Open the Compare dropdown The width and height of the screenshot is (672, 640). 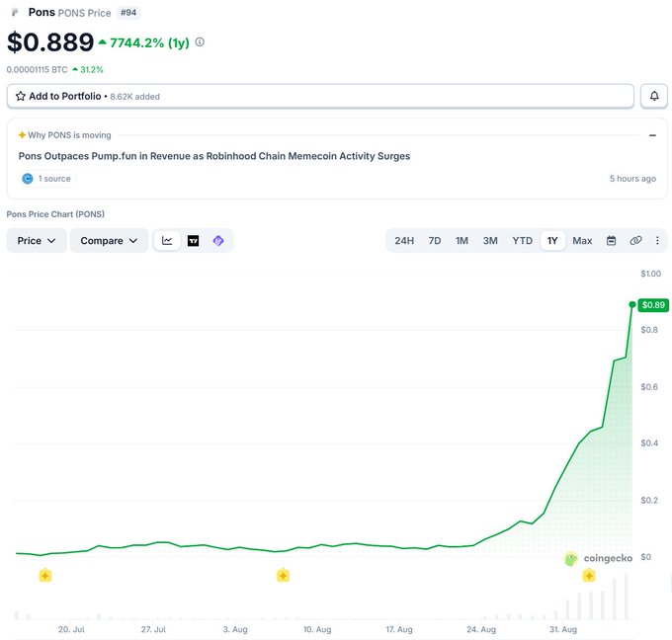coord(109,241)
